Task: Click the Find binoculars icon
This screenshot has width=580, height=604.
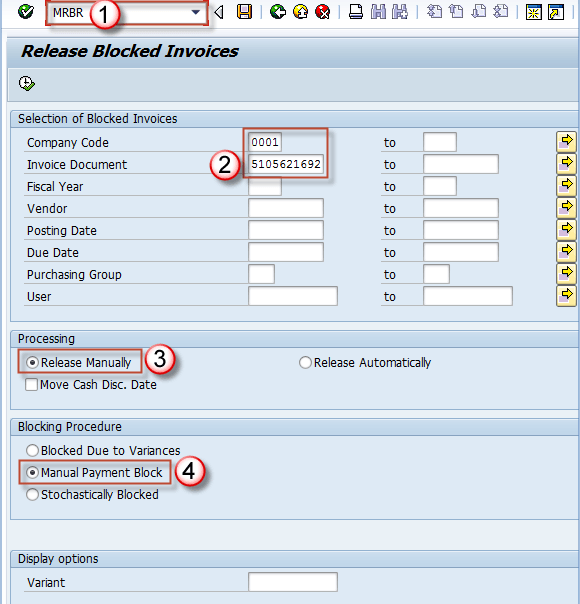Action: 378,12
